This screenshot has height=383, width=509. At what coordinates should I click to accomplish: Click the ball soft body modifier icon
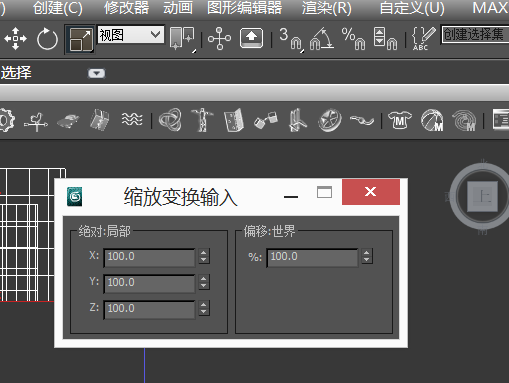point(432,120)
